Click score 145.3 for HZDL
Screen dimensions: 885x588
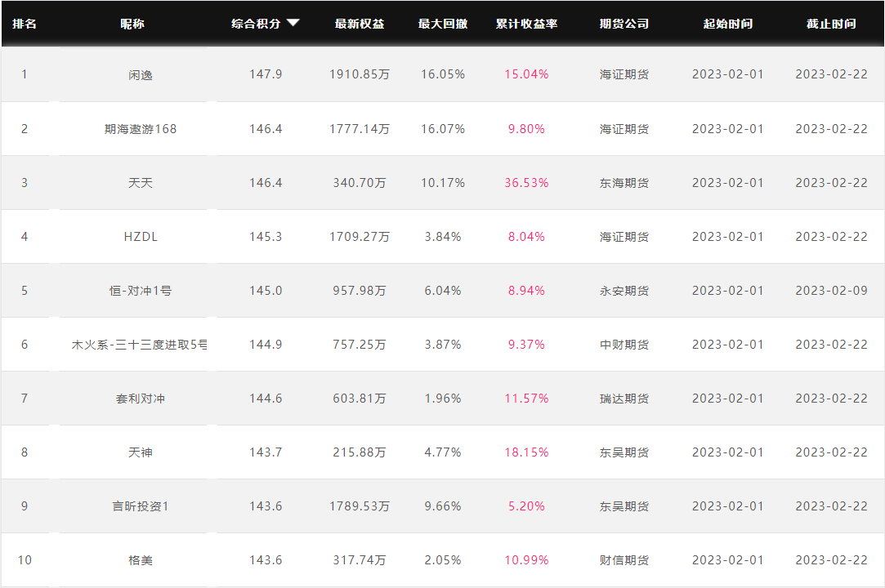(x=266, y=237)
